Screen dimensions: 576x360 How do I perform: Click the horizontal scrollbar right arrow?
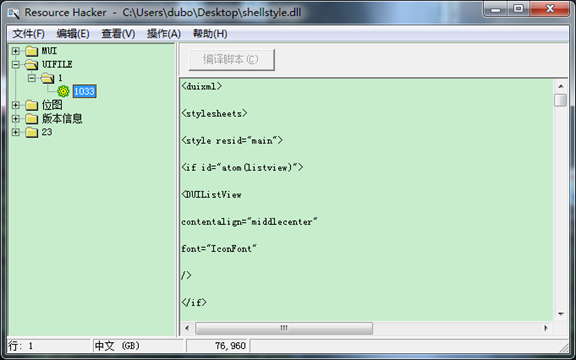[x=546, y=328]
